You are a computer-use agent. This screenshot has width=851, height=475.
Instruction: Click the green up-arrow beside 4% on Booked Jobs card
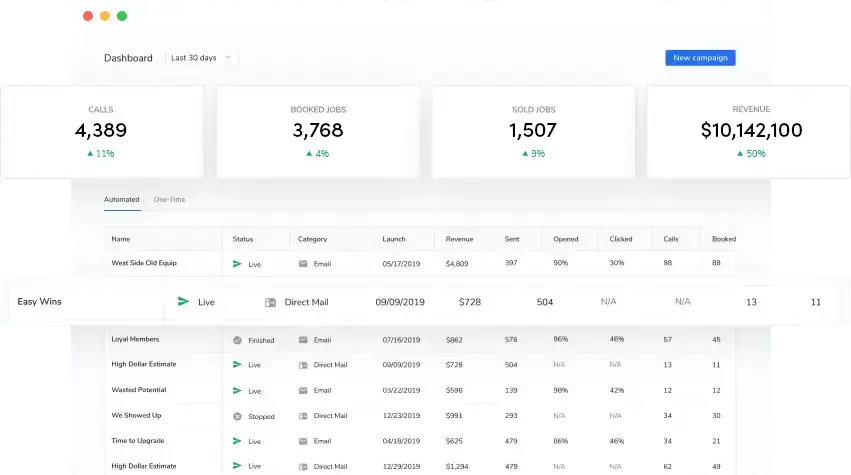tap(309, 154)
